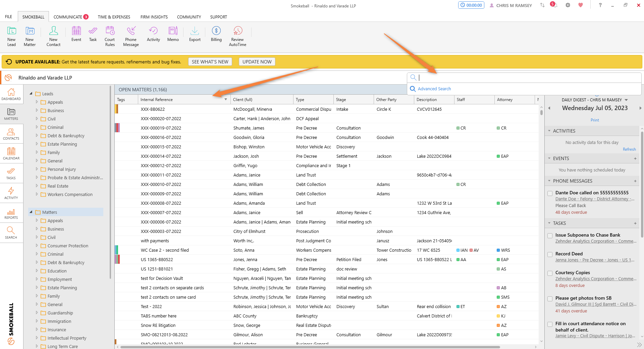
Task: Switch to the Time & Expenses tab
Action: tap(114, 17)
